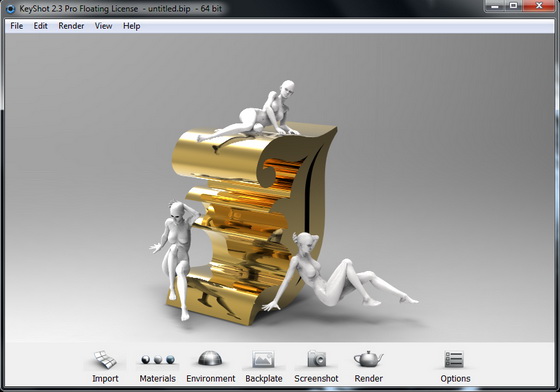Click the Import model icon

point(105,359)
